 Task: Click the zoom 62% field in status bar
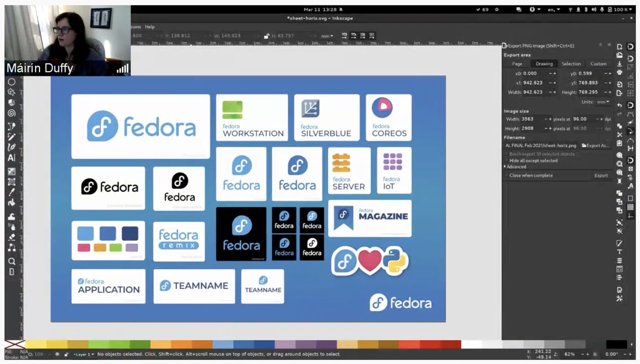click(570, 354)
